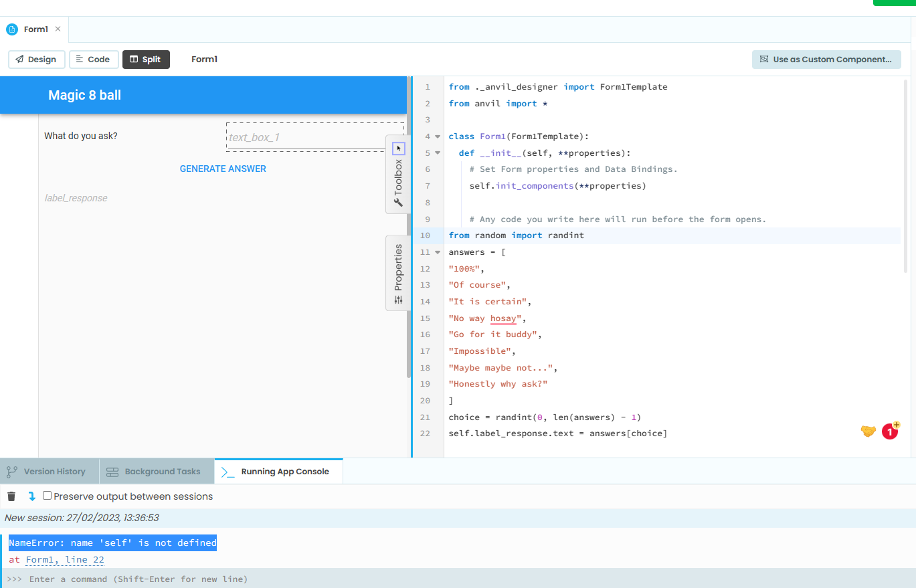916x588 pixels.
Task: Click the GENERATE ANSWER link in the form
Action: coord(222,169)
